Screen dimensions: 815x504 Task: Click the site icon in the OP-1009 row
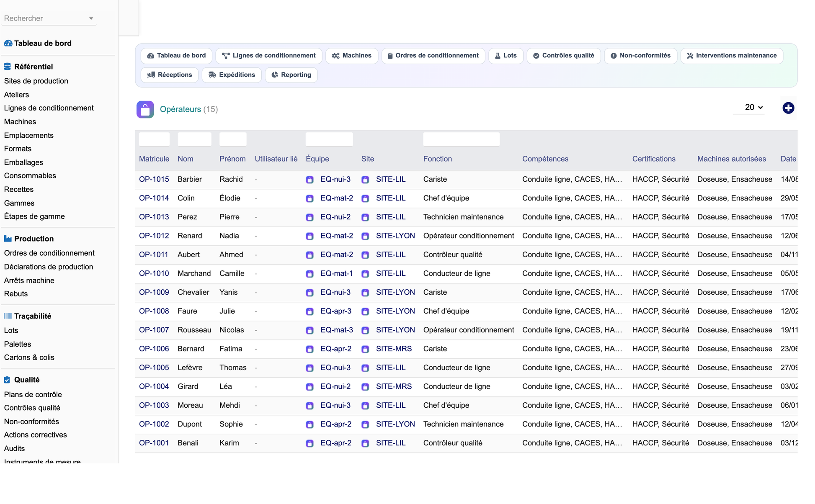click(x=365, y=293)
